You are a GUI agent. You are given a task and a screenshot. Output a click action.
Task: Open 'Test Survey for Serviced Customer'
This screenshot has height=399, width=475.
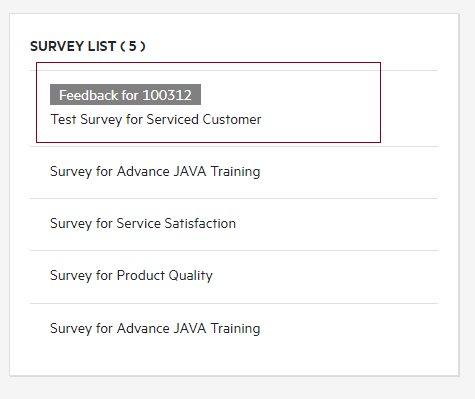[156, 120]
